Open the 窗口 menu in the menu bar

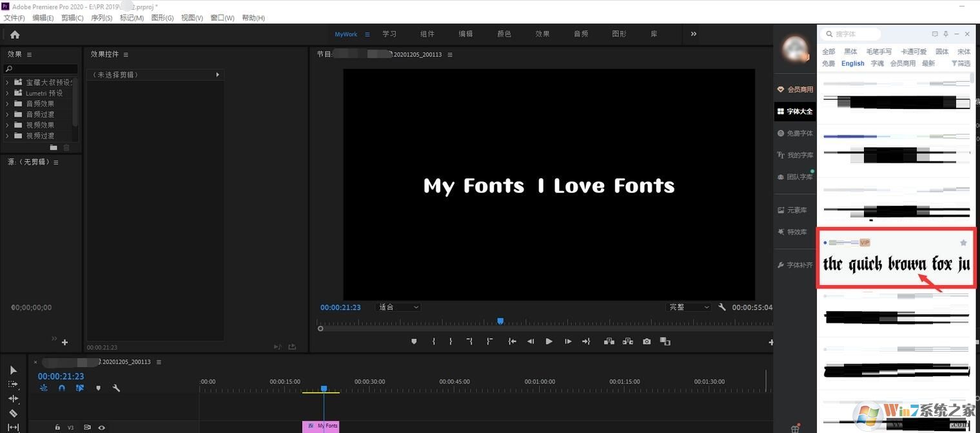click(222, 17)
